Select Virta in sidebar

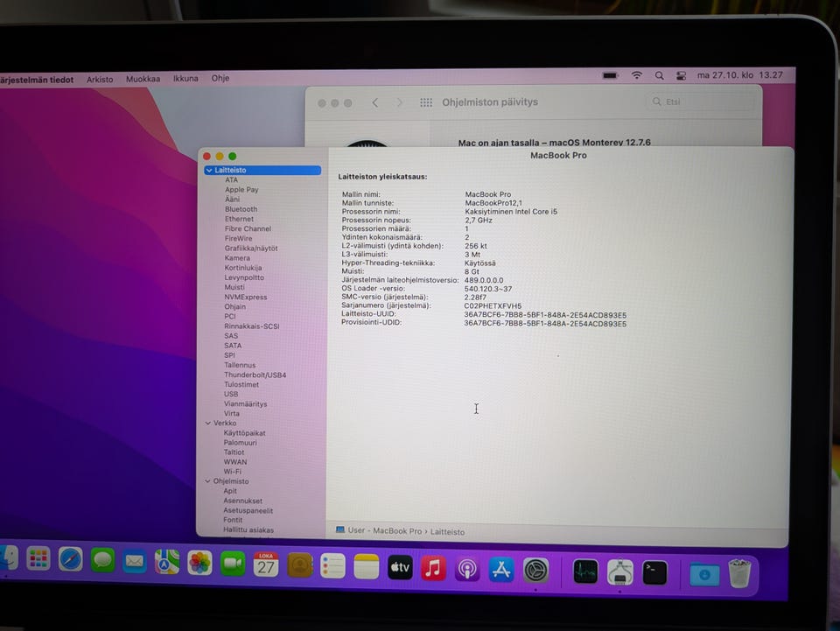coord(231,414)
